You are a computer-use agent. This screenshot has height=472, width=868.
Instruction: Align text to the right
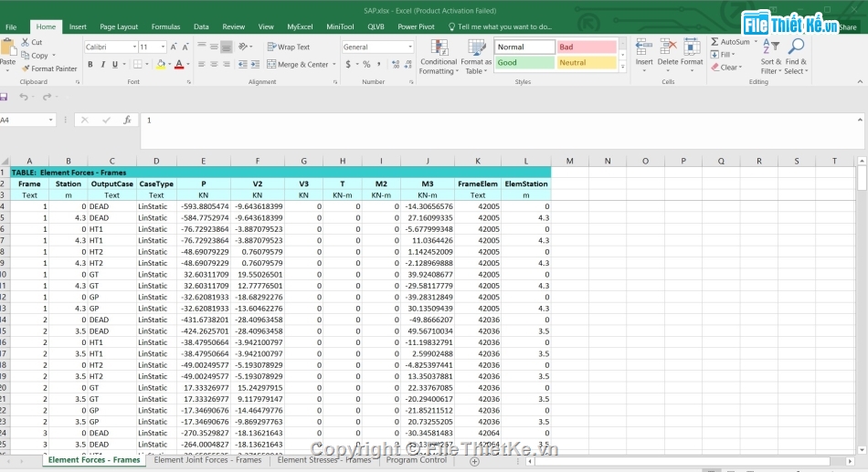[226, 64]
